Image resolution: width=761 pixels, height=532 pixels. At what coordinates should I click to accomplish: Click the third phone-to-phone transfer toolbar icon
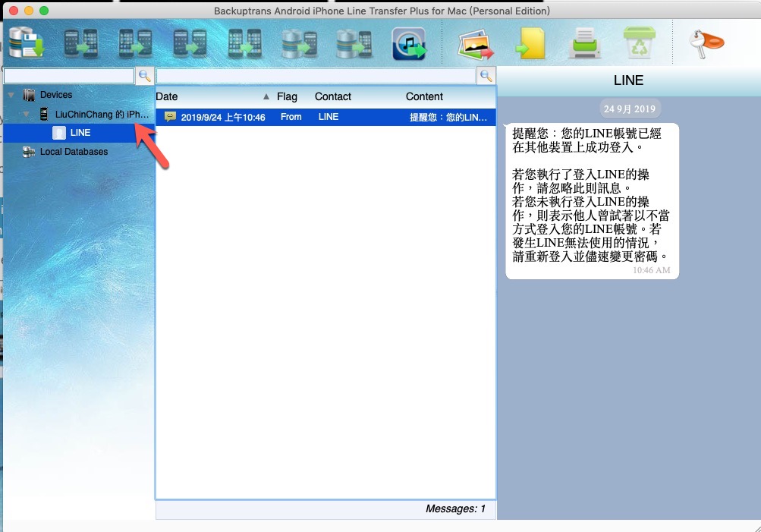(x=190, y=44)
